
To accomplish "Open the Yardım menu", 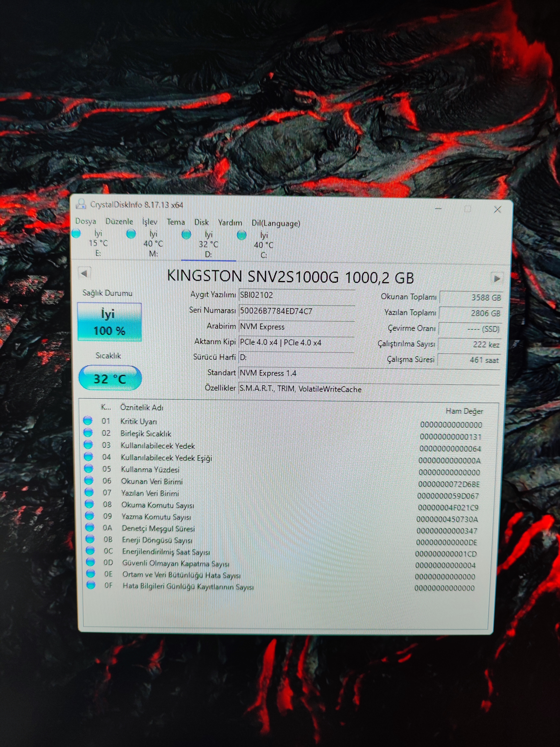I will (x=230, y=223).
